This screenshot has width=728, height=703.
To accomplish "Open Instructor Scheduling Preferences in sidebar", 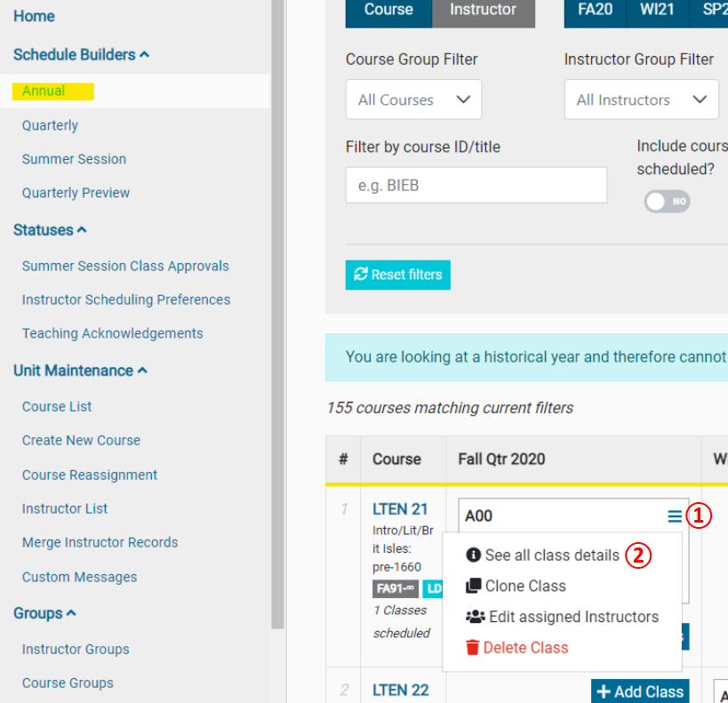I will [126, 300].
